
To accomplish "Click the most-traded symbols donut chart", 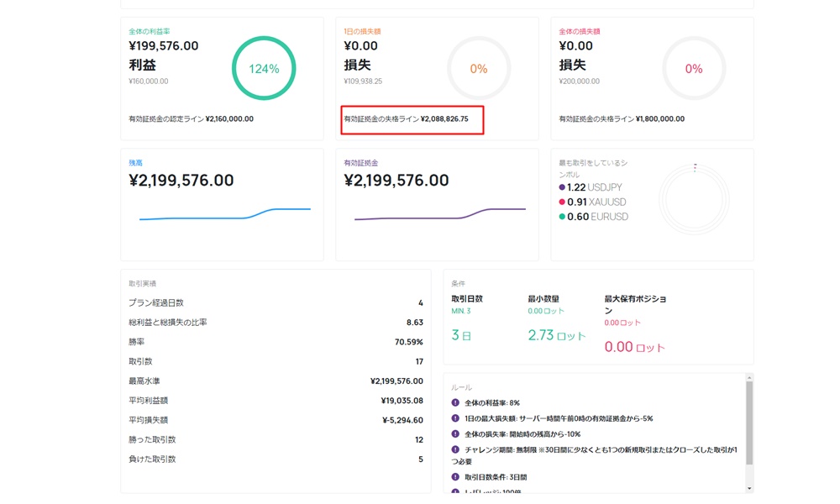I will [x=694, y=200].
